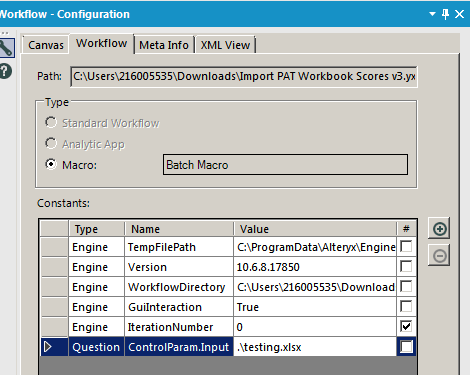Toggle the TempFilePath numeric checkbox
470x375 pixels.
pos(406,247)
